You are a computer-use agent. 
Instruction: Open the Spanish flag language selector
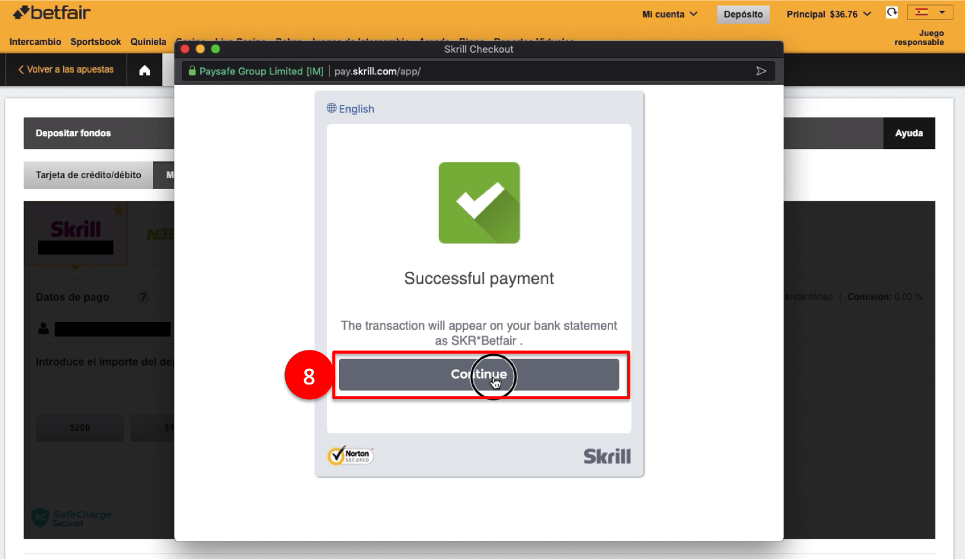[x=930, y=12]
